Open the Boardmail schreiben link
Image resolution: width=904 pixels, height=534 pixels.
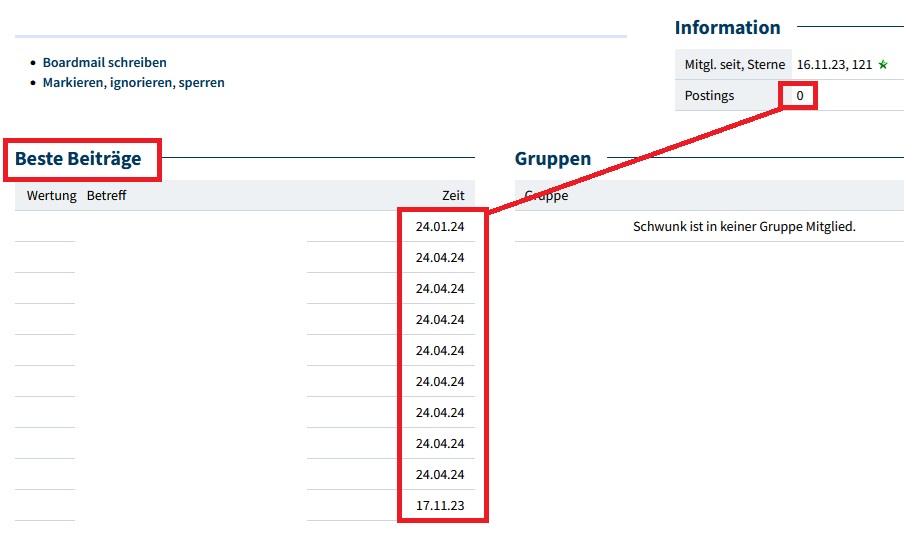click(104, 63)
